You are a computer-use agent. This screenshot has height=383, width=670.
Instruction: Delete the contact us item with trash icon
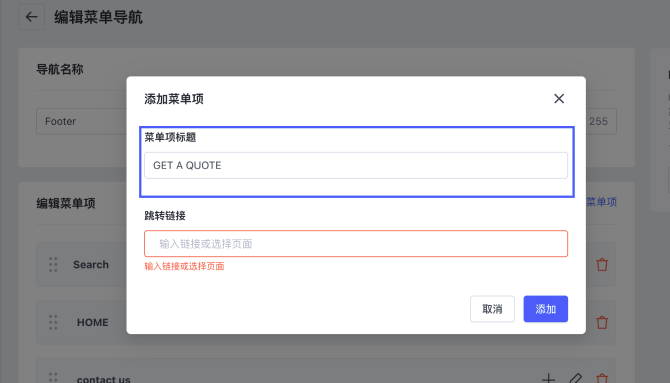pos(602,378)
